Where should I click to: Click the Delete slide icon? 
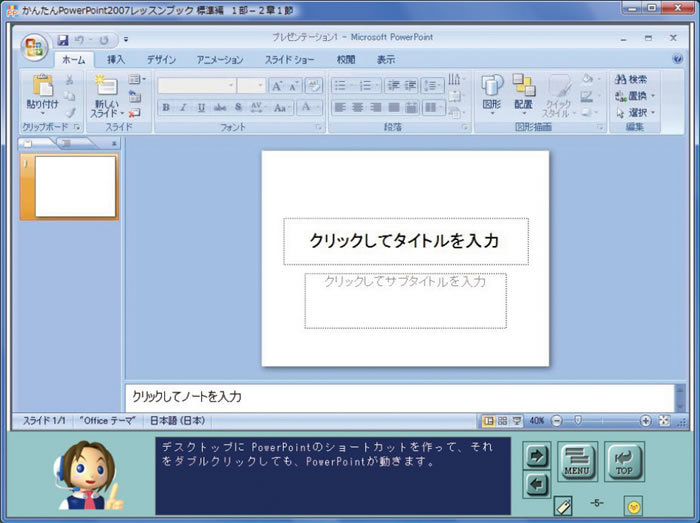(x=135, y=113)
